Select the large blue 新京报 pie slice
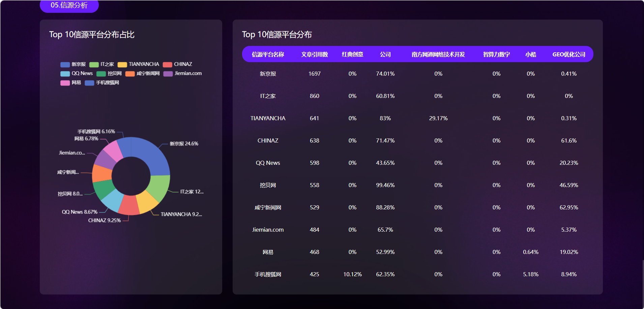The width and height of the screenshot is (644, 309). (152, 155)
